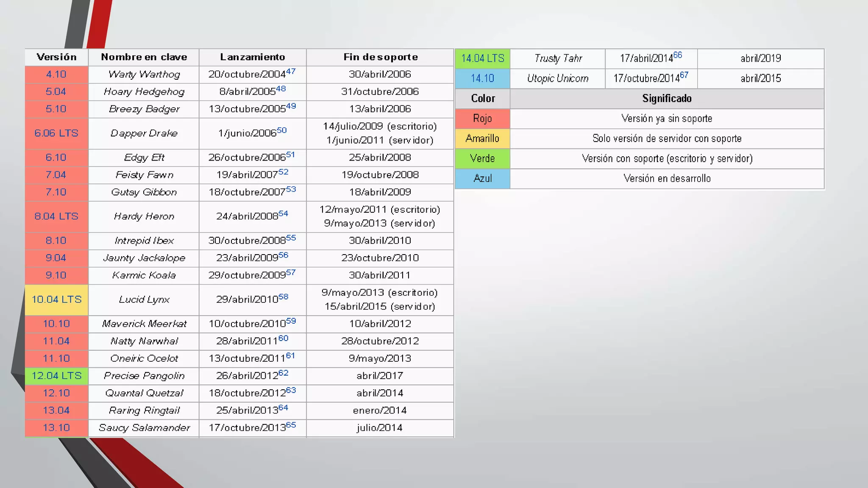This screenshot has width=868, height=488.
Task: Click the 10.04 LTS yellow cell link
Action: [x=56, y=299]
